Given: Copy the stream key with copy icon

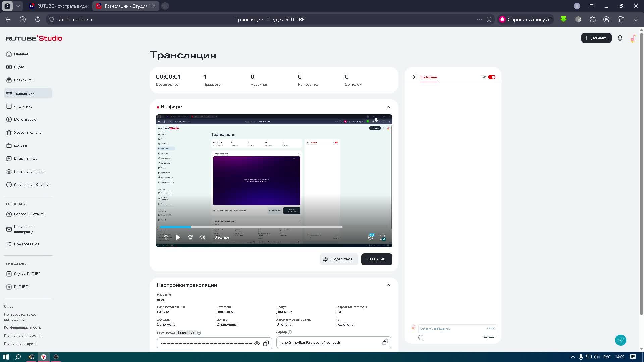Looking at the screenshot, I should point(266,343).
